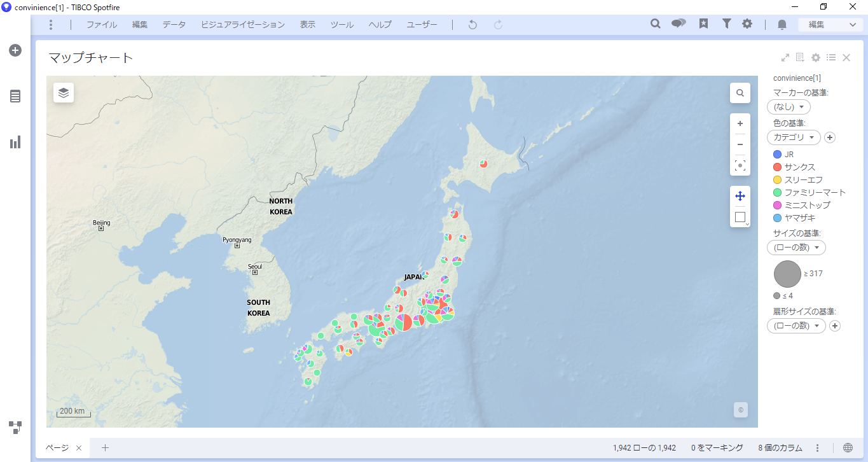Zoom in with the map plus button
This screenshot has height=462, width=868.
coord(740,123)
